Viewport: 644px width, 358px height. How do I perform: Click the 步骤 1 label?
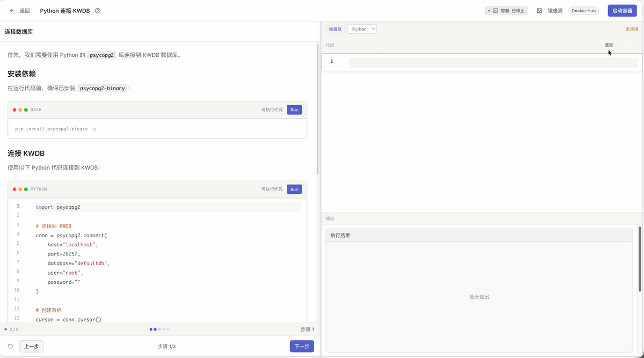307,329
